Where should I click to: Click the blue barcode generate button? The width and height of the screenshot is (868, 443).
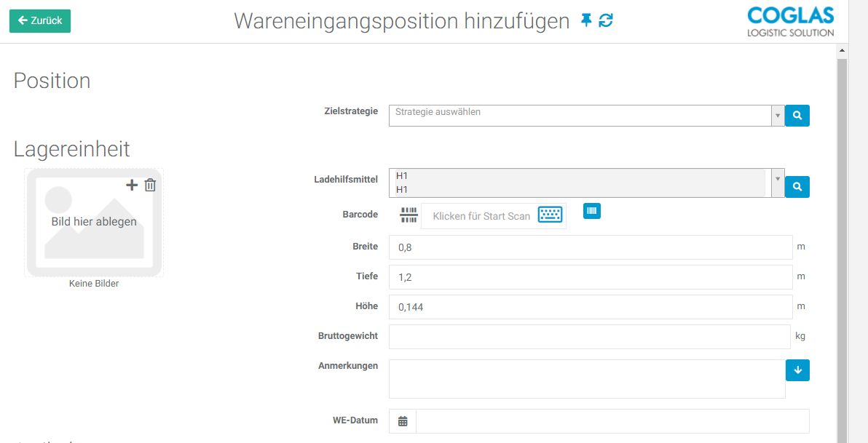pyautogui.click(x=592, y=211)
